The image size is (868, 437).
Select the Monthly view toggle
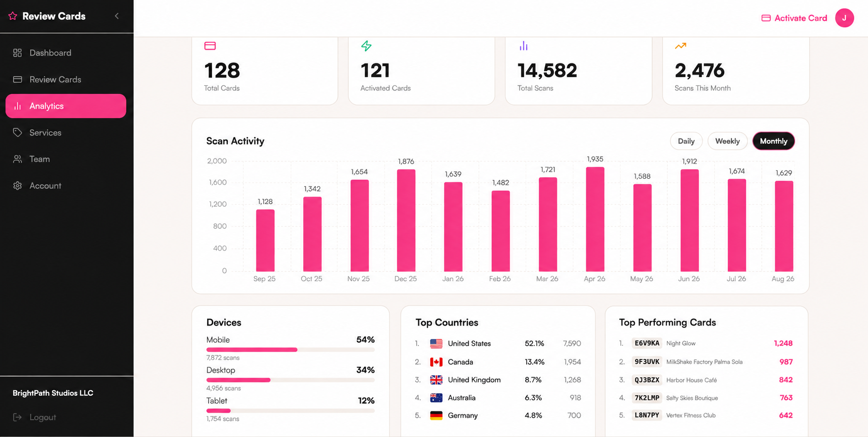[x=773, y=141]
